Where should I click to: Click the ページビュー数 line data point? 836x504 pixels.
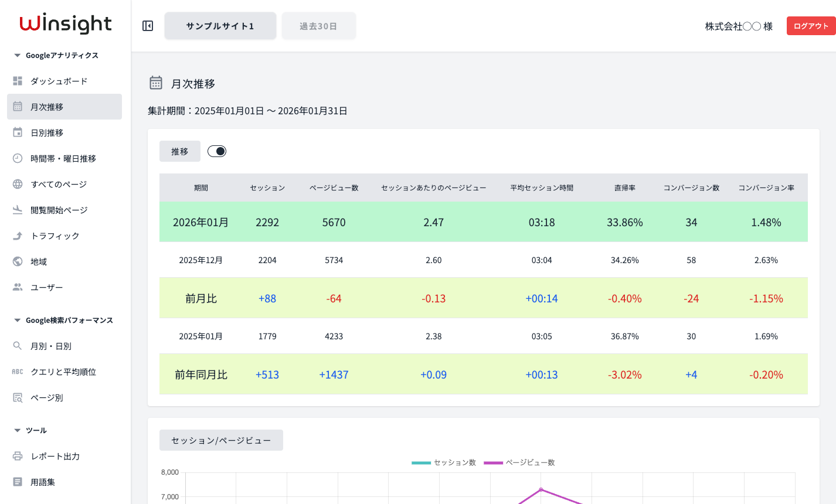pyautogui.click(x=541, y=489)
